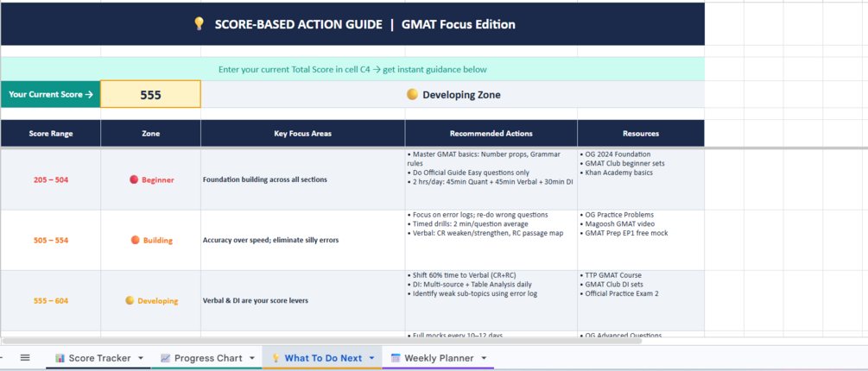
Task: Select the 205 – 504 score range cell
Action: tap(51, 179)
